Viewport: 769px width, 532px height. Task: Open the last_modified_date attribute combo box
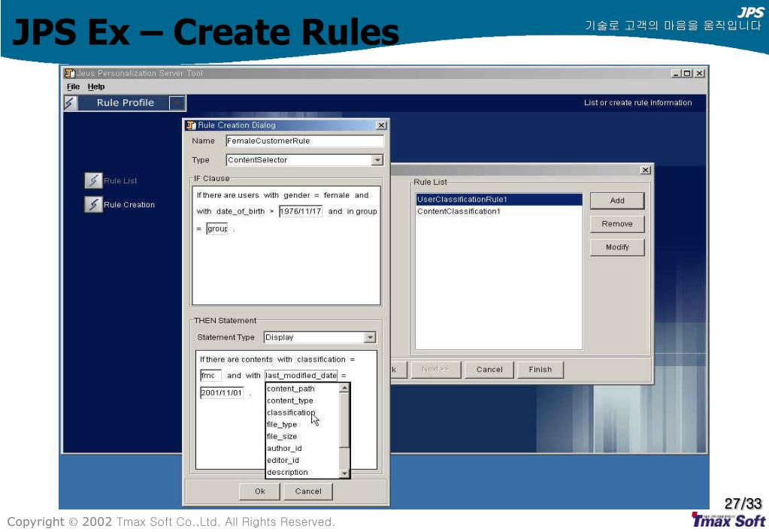point(301,376)
